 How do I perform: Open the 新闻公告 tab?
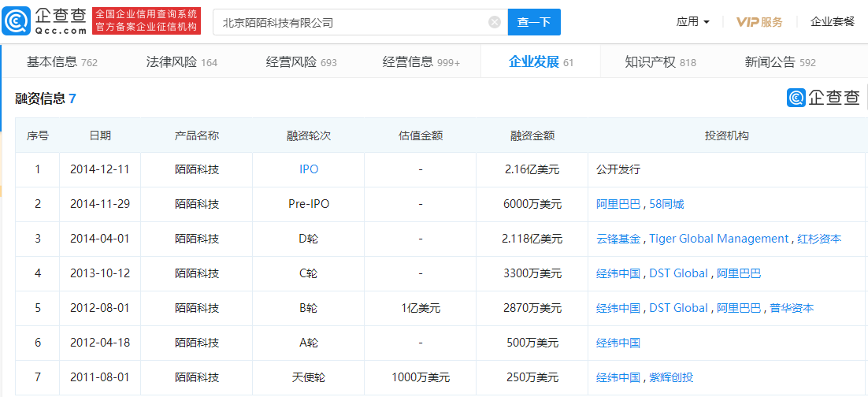[780, 62]
